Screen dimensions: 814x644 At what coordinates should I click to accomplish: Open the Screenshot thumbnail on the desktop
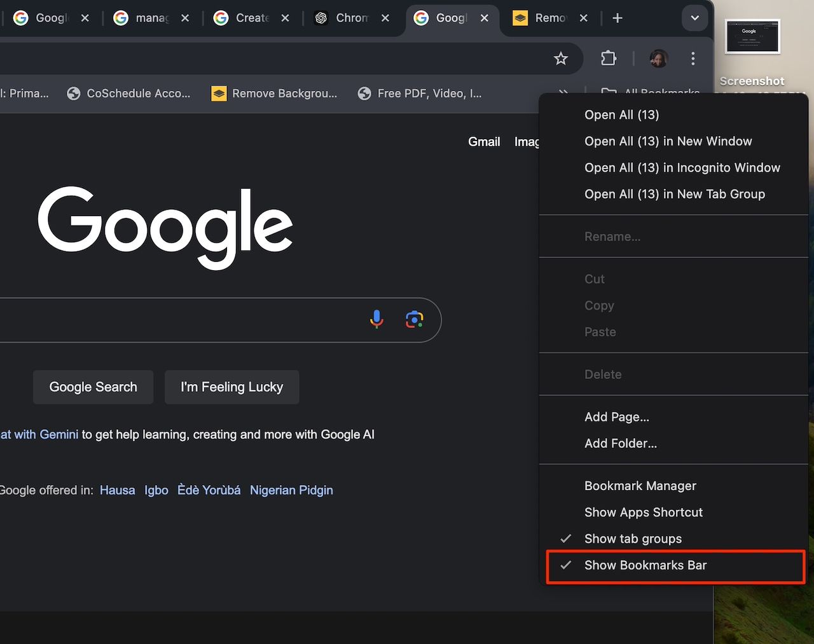pos(752,36)
